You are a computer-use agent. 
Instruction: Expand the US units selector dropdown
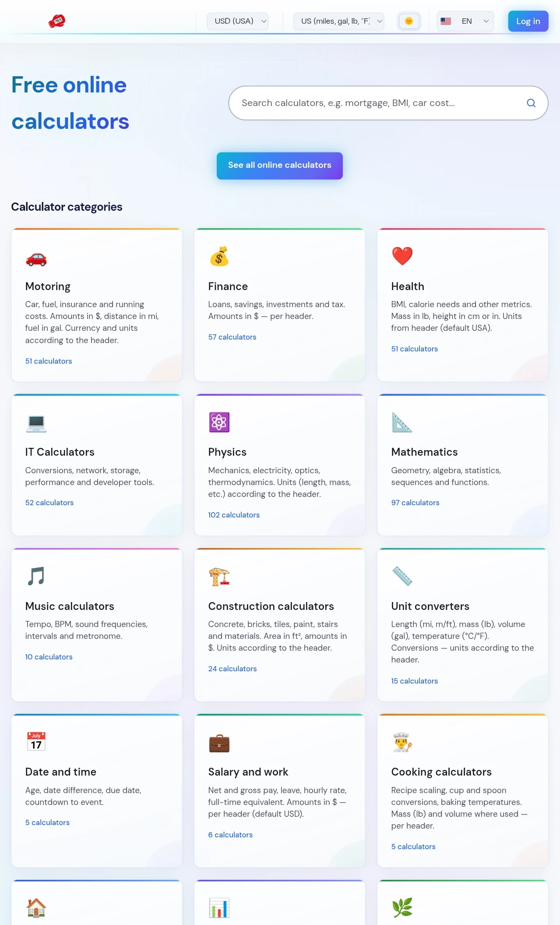pos(339,21)
